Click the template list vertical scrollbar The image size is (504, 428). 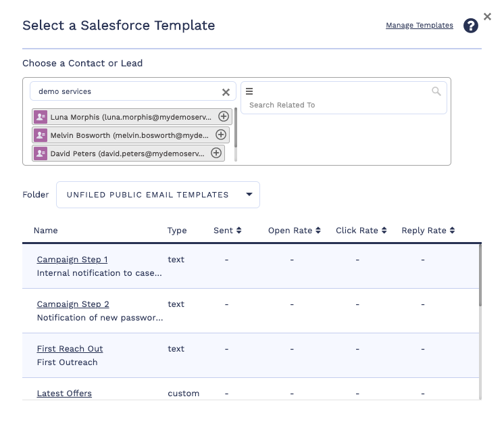480,277
